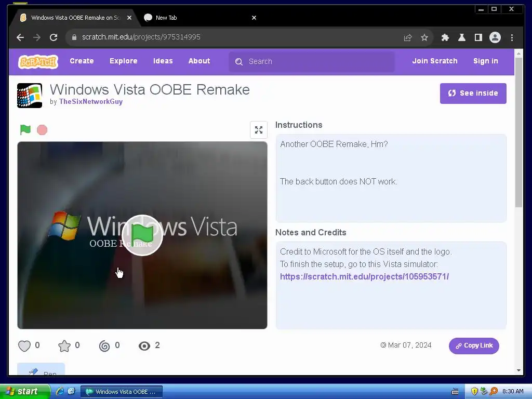This screenshot has width=532, height=399.
Task: Click the scrollbar down arrow
Action: (x=518, y=370)
